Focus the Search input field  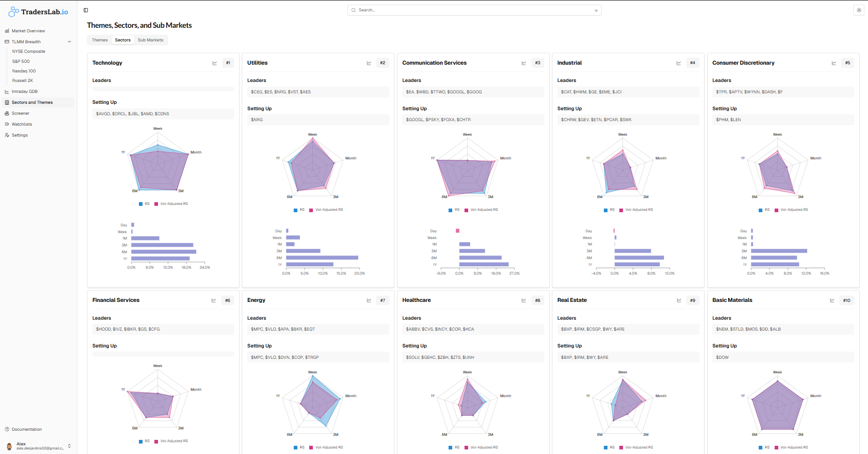pyautogui.click(x=474, y=10)
